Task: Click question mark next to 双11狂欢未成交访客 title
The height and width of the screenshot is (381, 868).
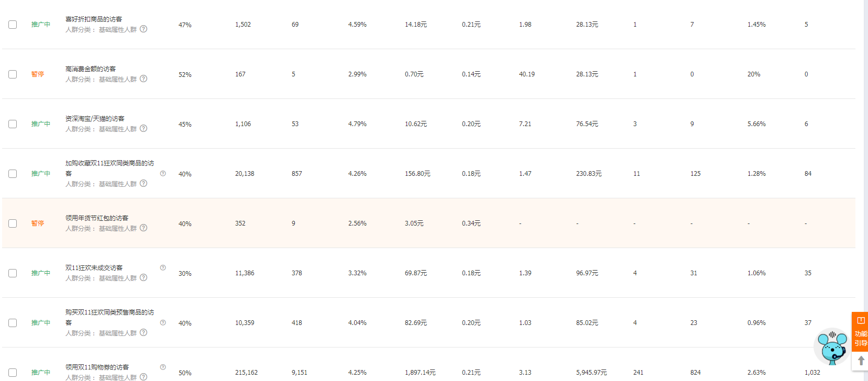Action: coord(163,267)
